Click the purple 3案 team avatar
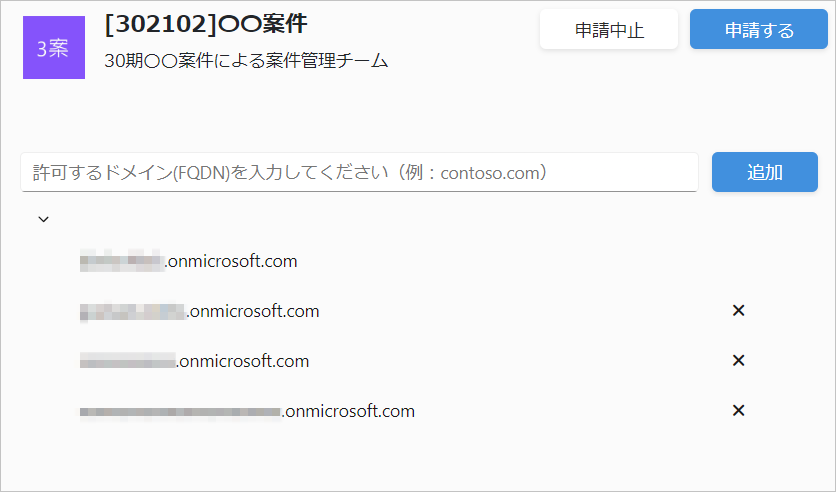Image resolution: width=836 pixels, height=492 pixels. (54, 47)
